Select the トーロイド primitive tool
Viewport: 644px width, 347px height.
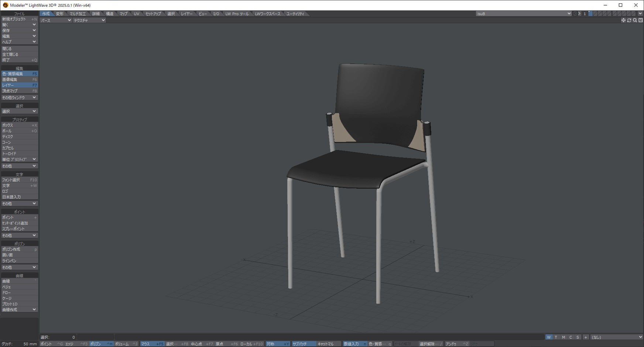pyautogui.click(x=19, y=154)
